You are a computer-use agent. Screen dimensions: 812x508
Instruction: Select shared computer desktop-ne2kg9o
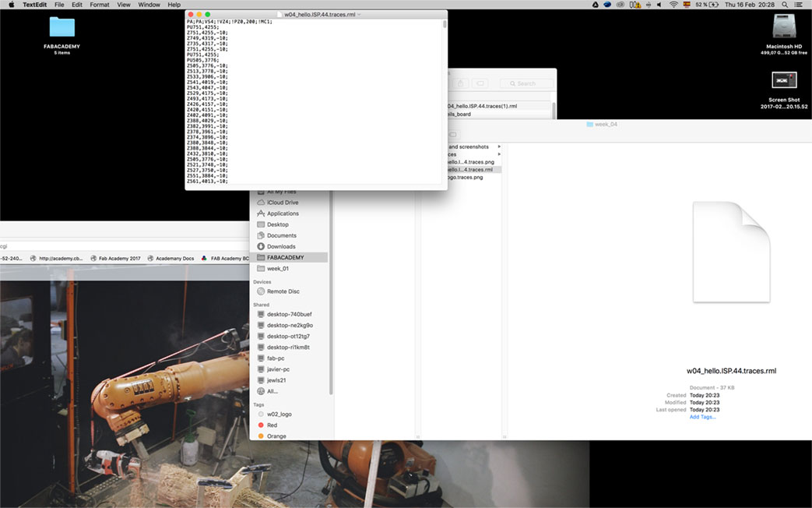pos(290,326)
